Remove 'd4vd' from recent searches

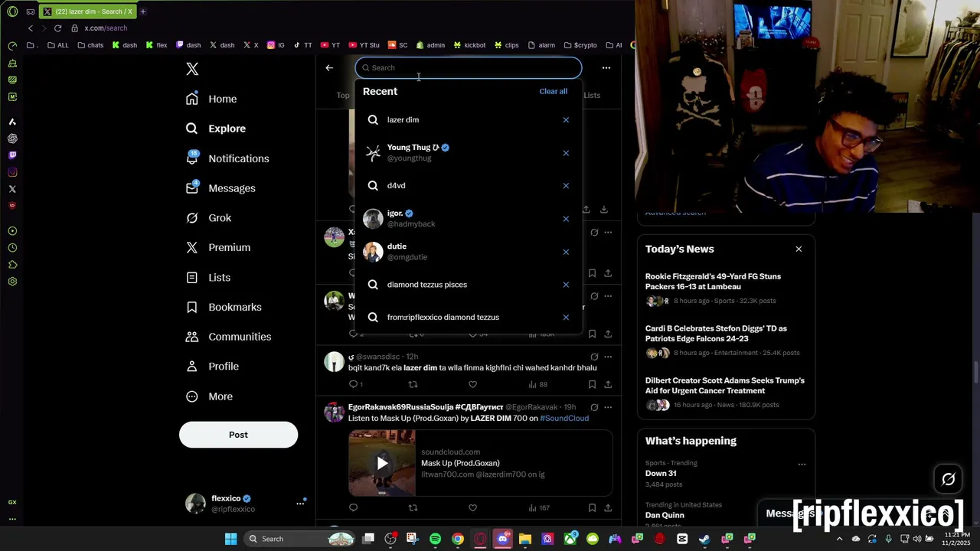pyautogui.click(x=566, y=186)
